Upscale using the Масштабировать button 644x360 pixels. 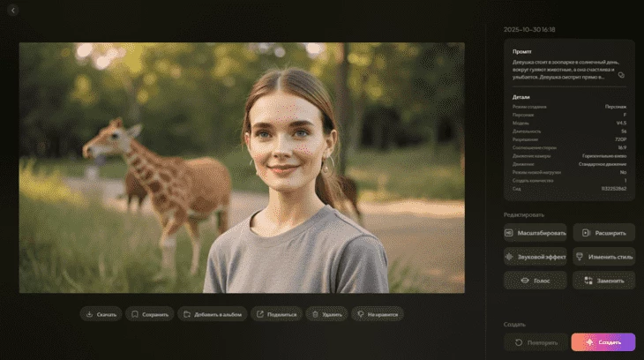[535, 233]
